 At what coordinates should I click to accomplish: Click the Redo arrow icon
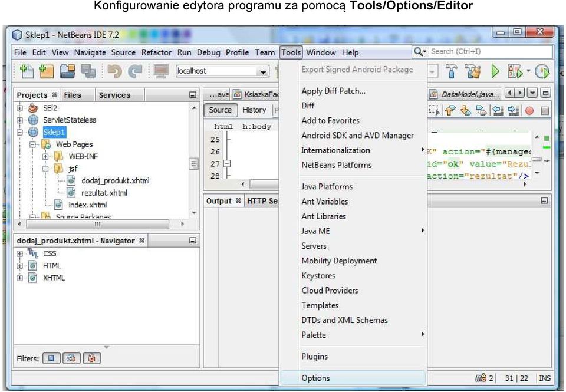[x=136, y=71]
